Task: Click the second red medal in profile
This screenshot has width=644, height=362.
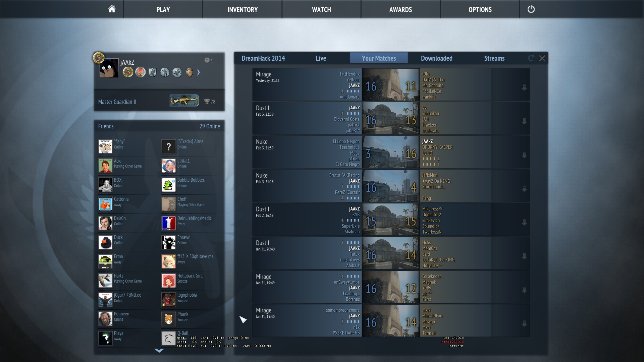Action: [141, 72]
